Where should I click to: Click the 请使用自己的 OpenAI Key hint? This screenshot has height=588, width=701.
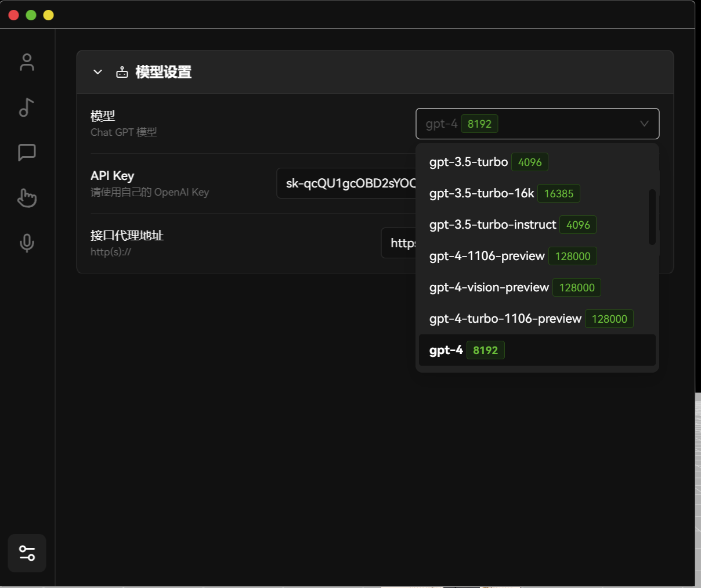[x=150, y=192]
